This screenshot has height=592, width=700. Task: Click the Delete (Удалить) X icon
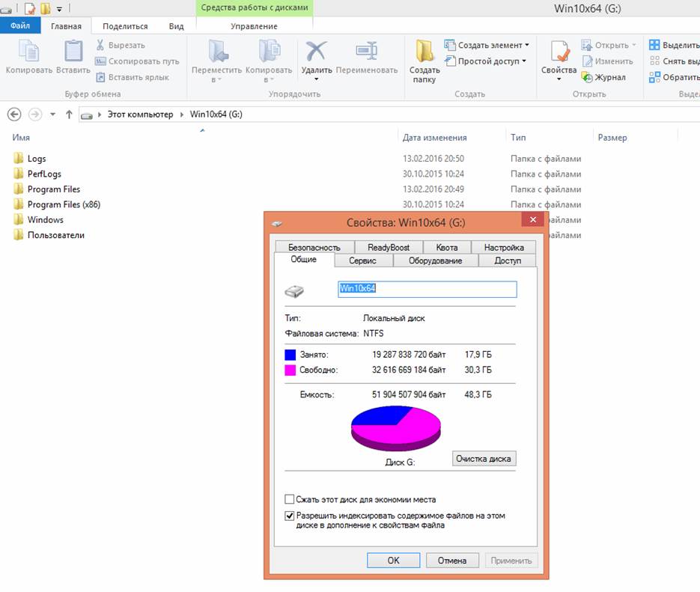pos(316,51)
